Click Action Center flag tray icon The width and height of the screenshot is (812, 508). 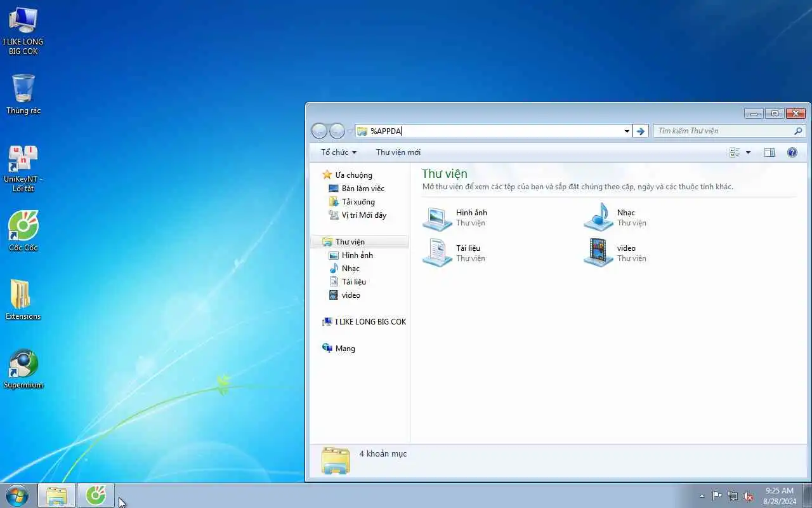coord(717,496)
